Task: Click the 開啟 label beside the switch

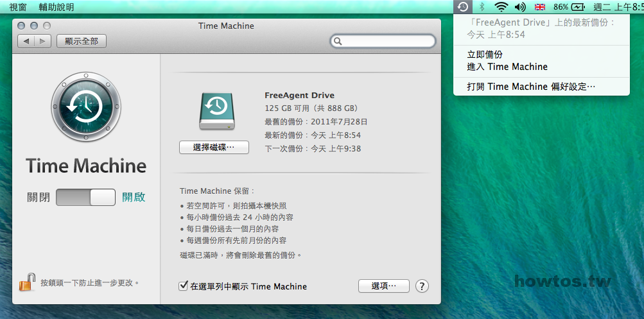Action: pos(134,197)
